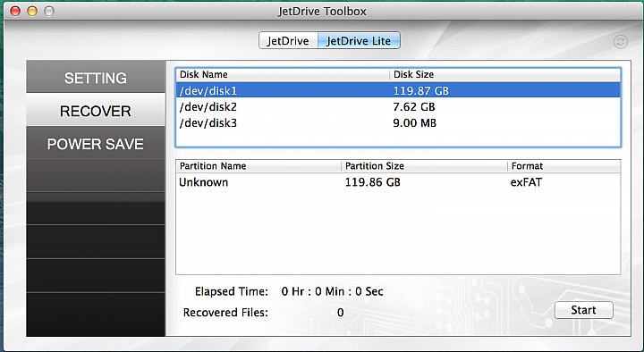Click the refresh icon at top right
The image size is (644, 352).
(x=620, y=41)
